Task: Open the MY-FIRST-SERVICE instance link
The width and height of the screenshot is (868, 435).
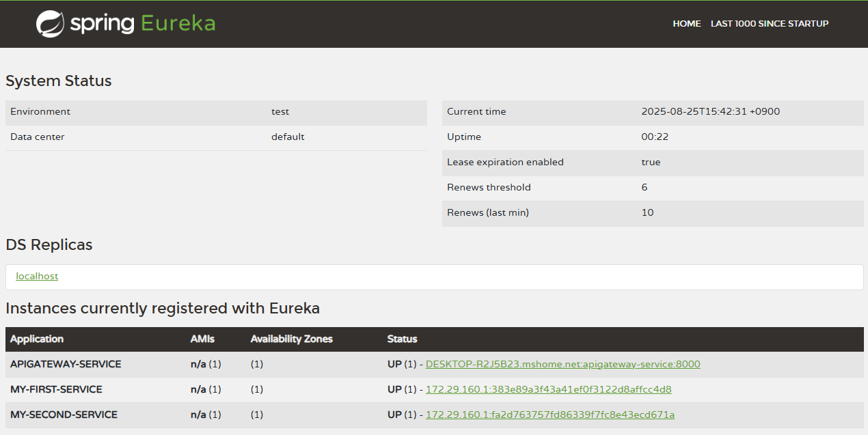Action: tap(548, 389)
